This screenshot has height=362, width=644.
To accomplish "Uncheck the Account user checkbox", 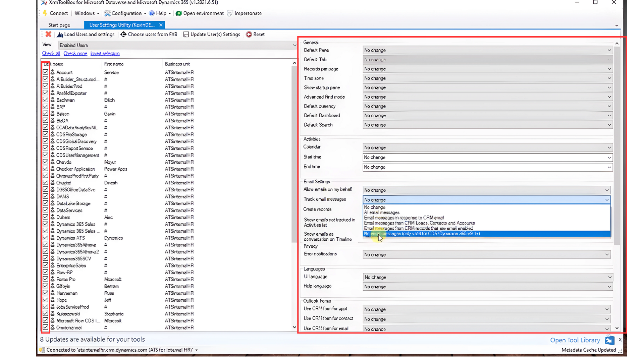I will pyautogui.click(x=45, y=72).
